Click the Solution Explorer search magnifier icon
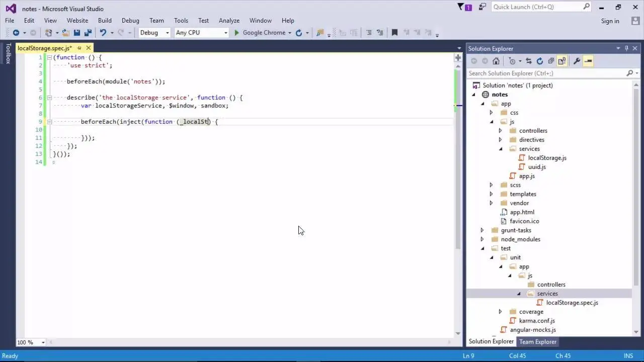Viewport: 644px width, 362px height. 629,73
